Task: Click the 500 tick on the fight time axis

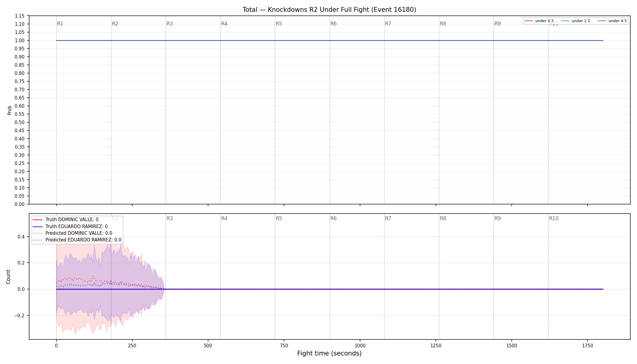Action: tap(208, 345)
